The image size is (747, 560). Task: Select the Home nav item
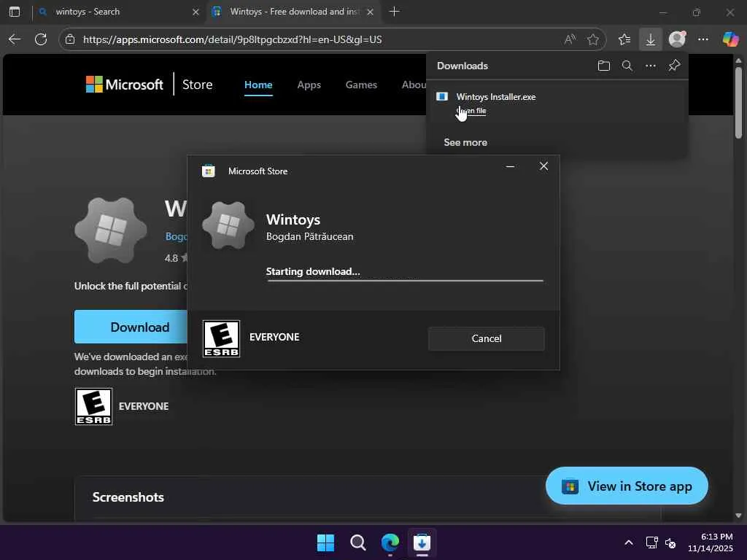[x=258, y=85]
